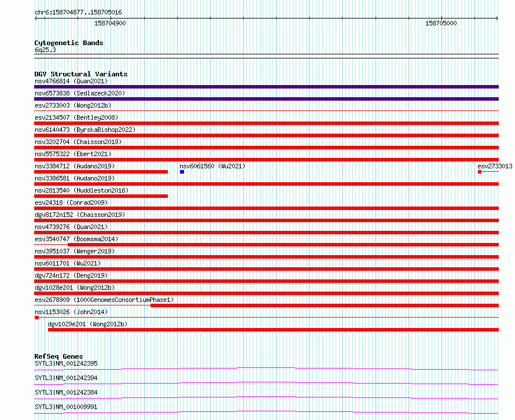This screenshot has width=515, height=420.
Task: Click dgv8172n152 (Chaisson2019) label
Action: coord(80,215)
